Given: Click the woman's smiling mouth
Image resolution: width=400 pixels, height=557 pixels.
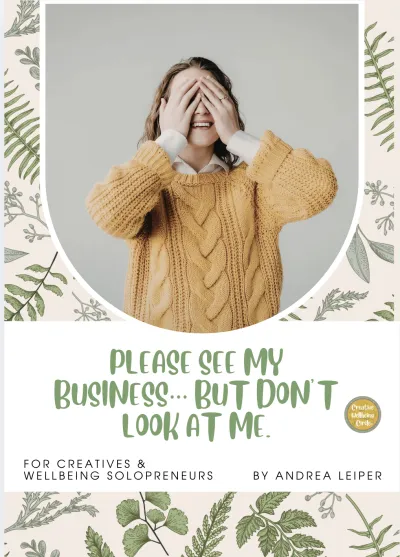Looking at the screenshot, I should [202, 125].
